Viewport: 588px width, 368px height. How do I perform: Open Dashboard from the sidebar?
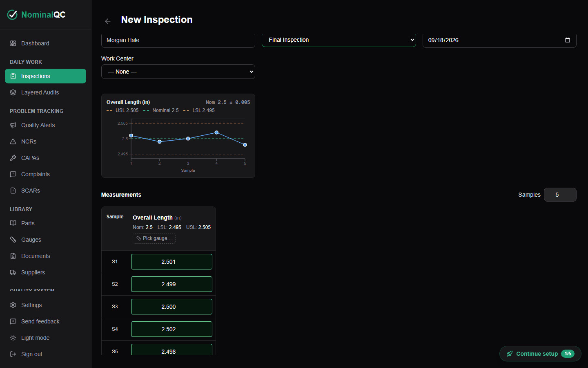tap(45, 43)
